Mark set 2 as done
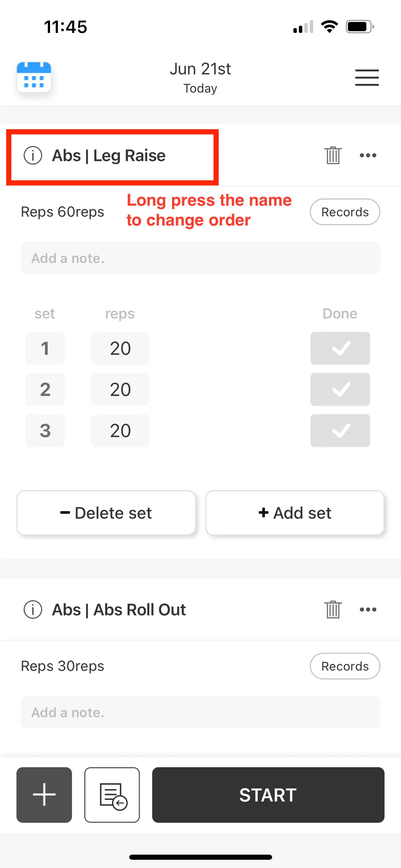401x868 pixels. click(x=340, y=389)
